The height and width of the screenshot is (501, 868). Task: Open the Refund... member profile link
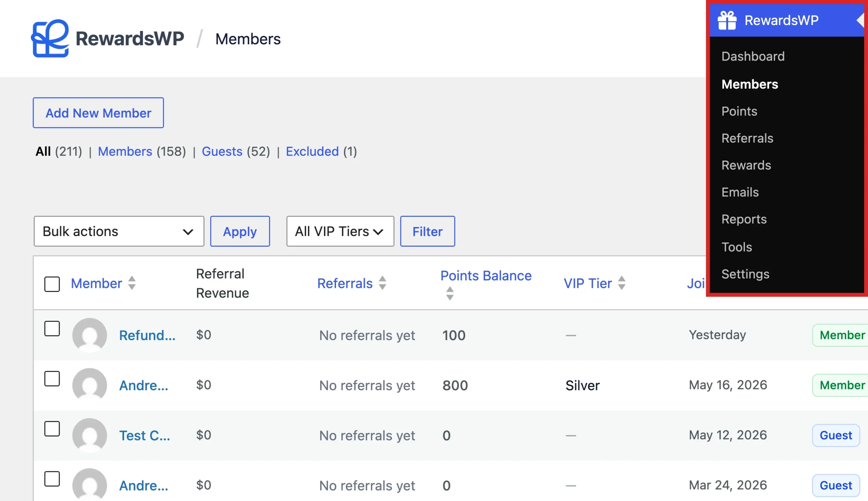coord(147,335)
